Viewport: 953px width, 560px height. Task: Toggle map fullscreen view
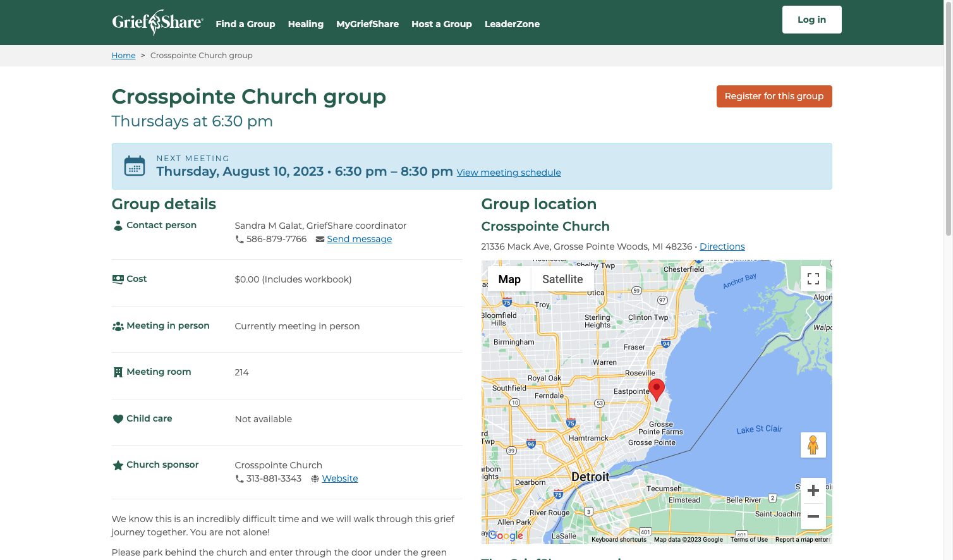(813, 279)
